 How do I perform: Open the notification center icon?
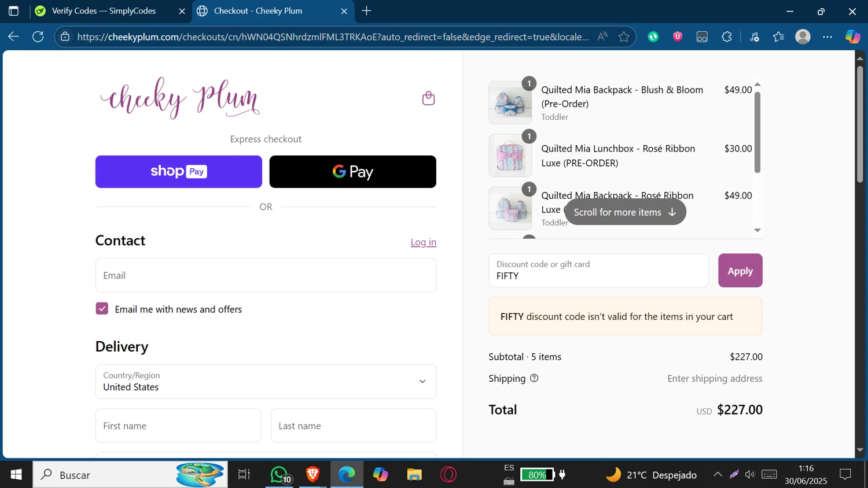point(845,475)
